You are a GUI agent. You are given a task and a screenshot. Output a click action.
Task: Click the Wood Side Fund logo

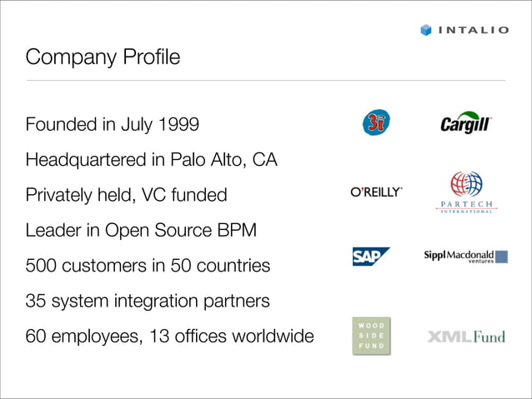point(371,336)
